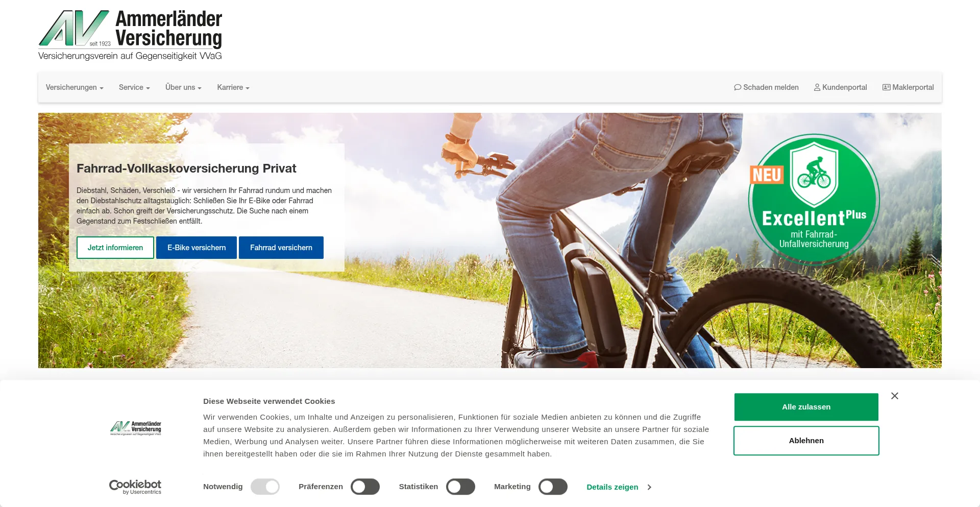This screenshot has width=980, height=507.
Task: Click the Alle zulassen button
Action: (806, 407)
